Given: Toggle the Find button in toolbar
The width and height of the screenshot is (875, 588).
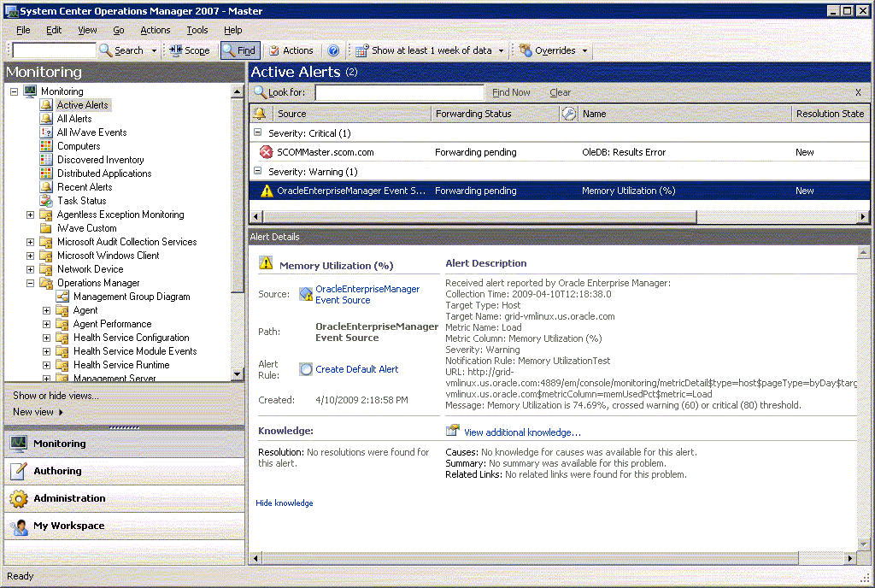Looking at the screenshot, I should coord(238,50).
